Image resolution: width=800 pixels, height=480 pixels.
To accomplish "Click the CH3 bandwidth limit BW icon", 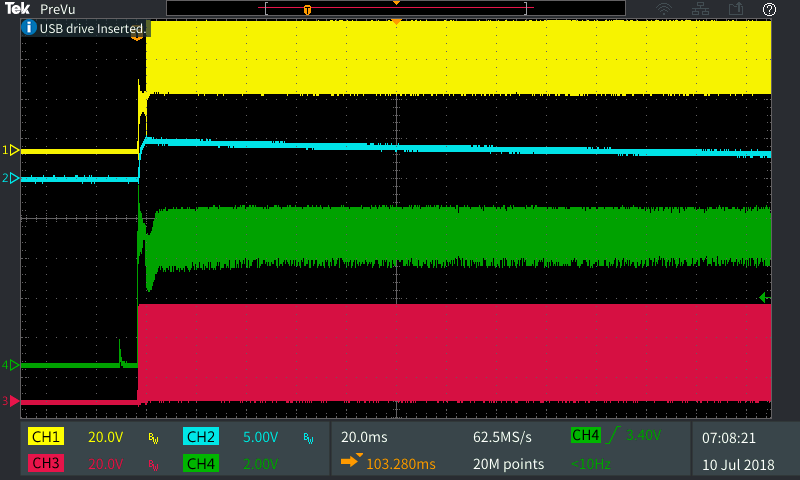I will pos(153,464).
